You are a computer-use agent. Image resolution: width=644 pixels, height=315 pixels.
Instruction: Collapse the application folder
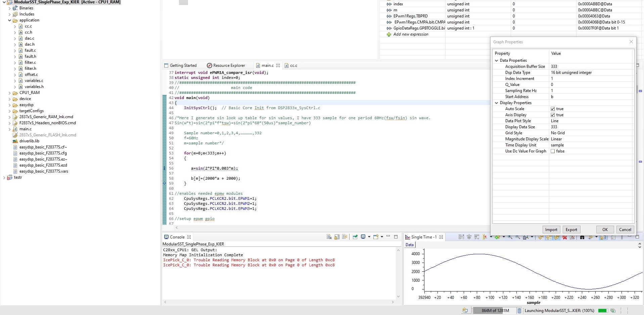click(9, 20)
